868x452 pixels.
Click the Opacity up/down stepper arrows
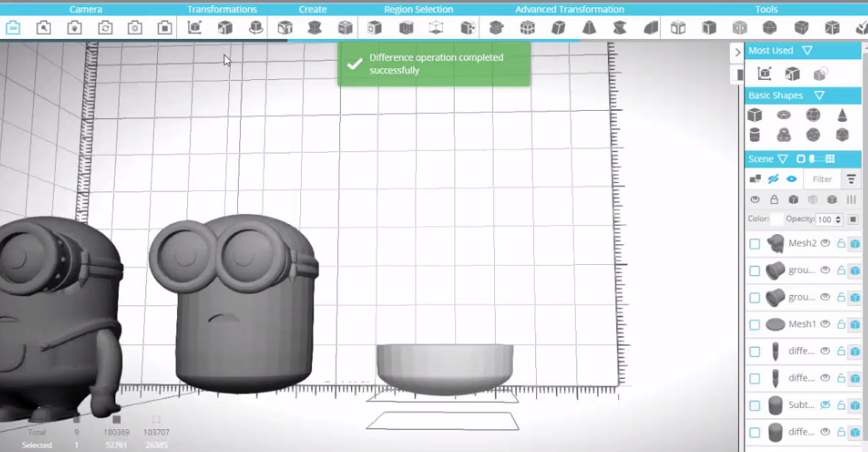click(x=838, y=219)
